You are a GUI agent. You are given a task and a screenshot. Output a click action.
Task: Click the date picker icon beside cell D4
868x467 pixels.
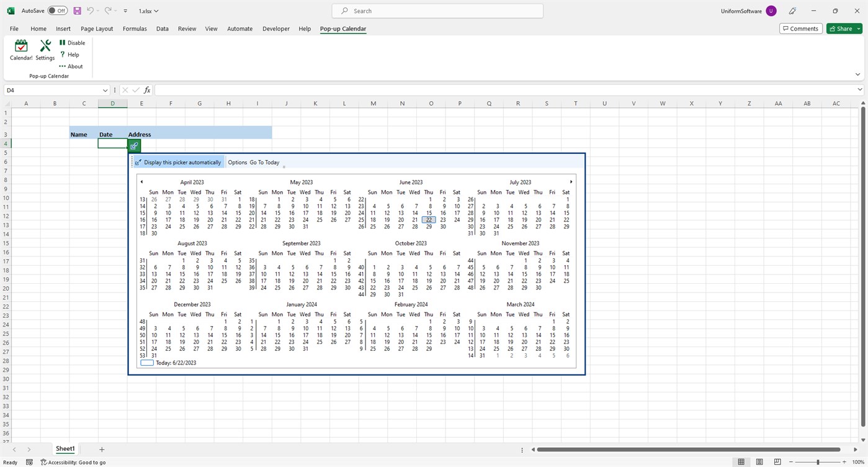coord(133,145)
